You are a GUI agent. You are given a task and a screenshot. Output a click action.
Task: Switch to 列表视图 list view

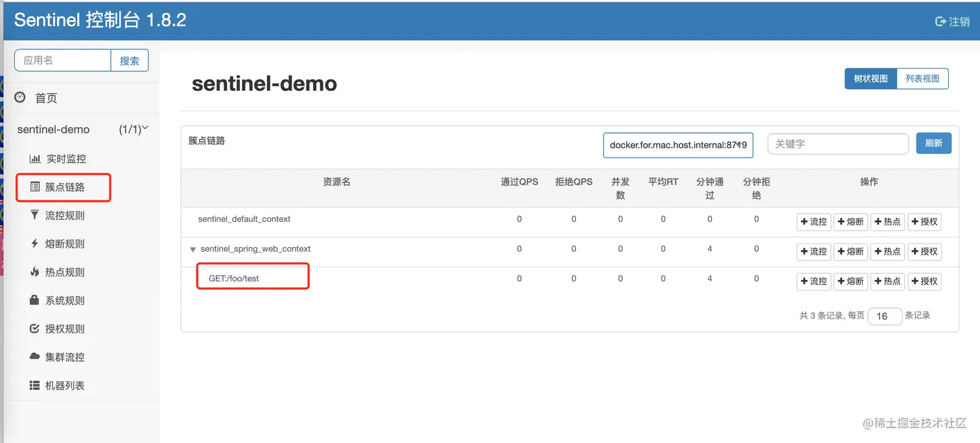click(922, 78)
